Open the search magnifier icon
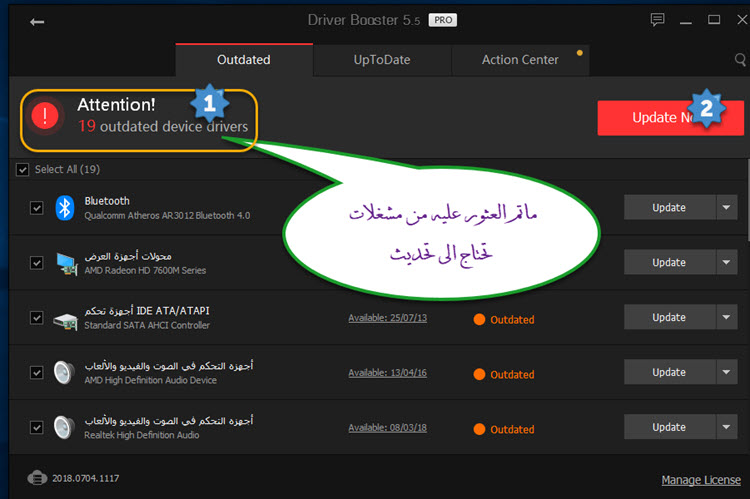750x499 pixels. pyautogui.click(x=740, y=60)
